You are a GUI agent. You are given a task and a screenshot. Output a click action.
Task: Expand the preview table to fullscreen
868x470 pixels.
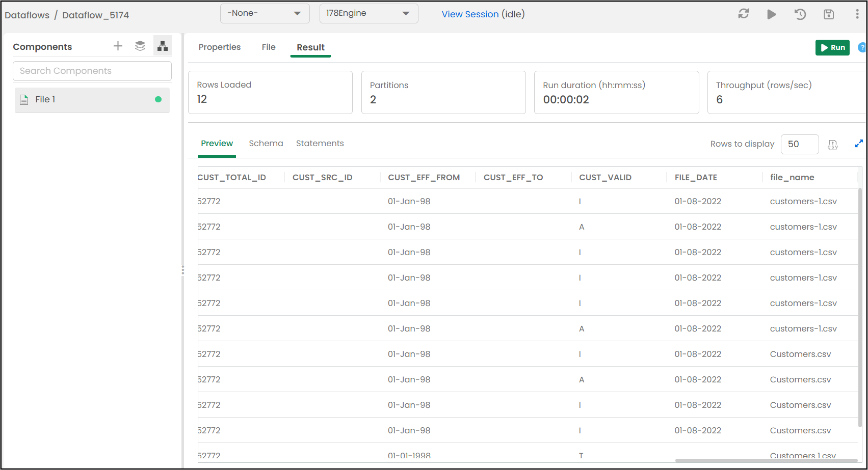point(858,144)
